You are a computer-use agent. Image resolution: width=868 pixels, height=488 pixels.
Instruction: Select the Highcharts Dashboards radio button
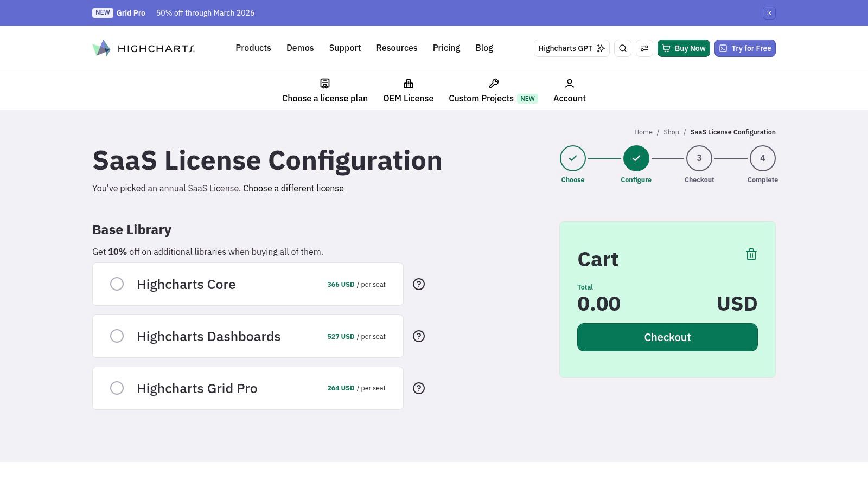click(x=117, y=336)
